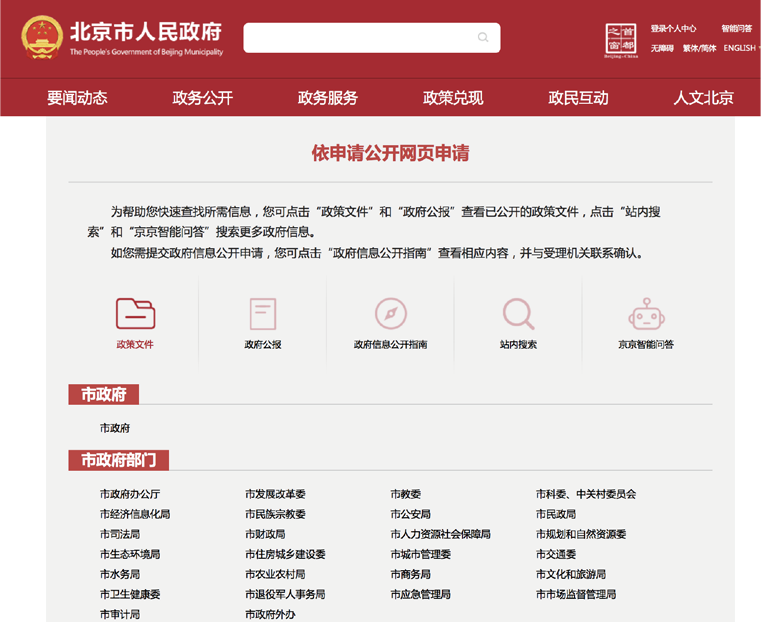Click the 政府信息公开指南 compass icon
This screenshot has height=622, width=762.
point(390,314)
